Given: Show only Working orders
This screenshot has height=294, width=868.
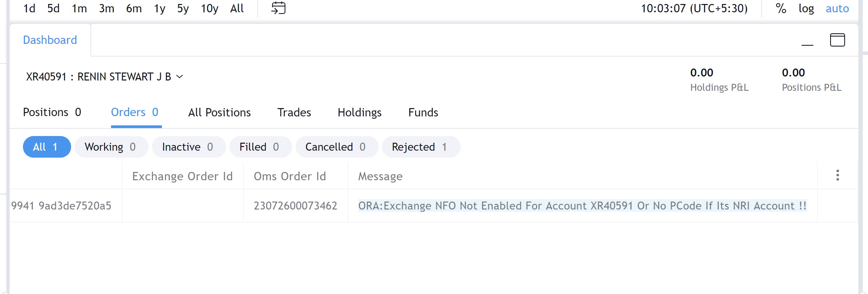Looking at the screenshot, I should (x=111, y=147).
